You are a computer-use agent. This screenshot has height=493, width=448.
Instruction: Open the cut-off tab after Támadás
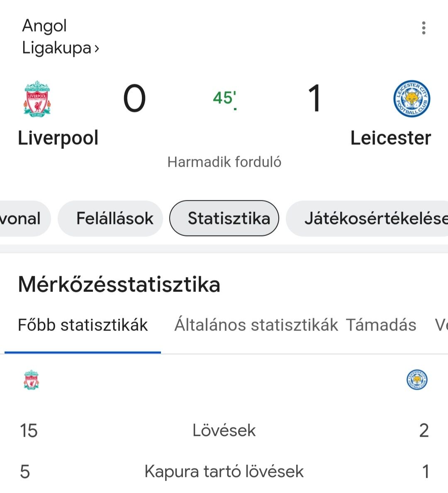(x=441, y=325)
